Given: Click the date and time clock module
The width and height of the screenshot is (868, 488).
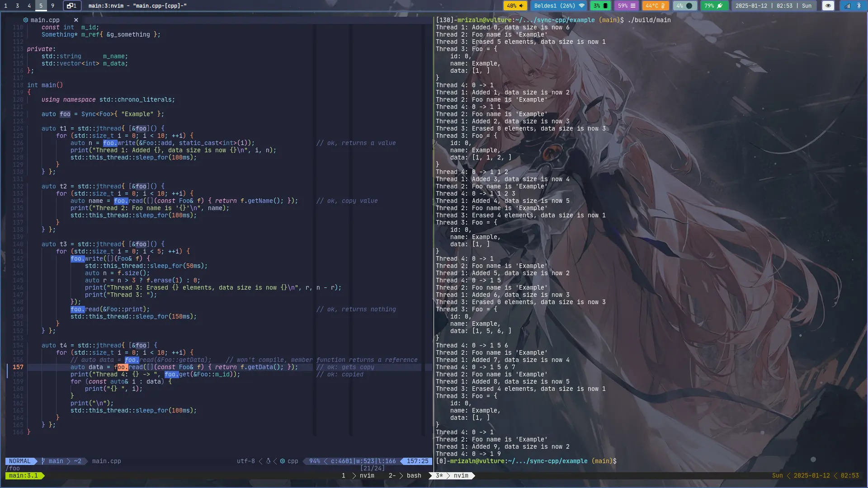Looking at the screenshot, I should [x=773, y=6].
